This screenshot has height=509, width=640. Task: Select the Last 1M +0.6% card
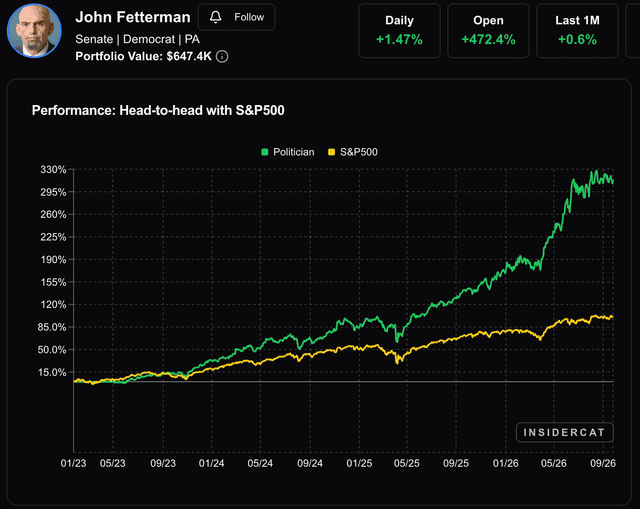[x=577, y=31]
